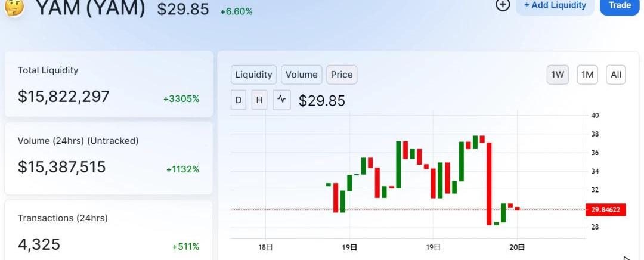Click the Volume (24hrs) card
The width and height of the screenshot is (644, 260).
[x=109, y=158]
